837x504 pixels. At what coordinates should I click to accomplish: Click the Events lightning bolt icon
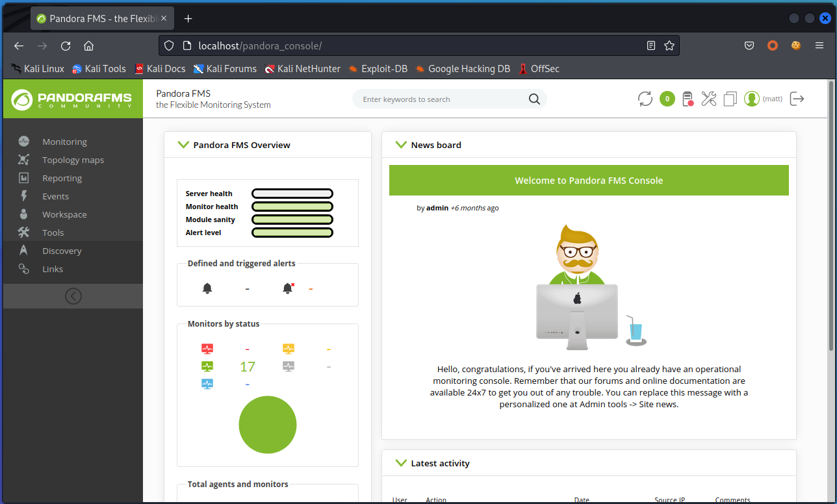(24, 196)
